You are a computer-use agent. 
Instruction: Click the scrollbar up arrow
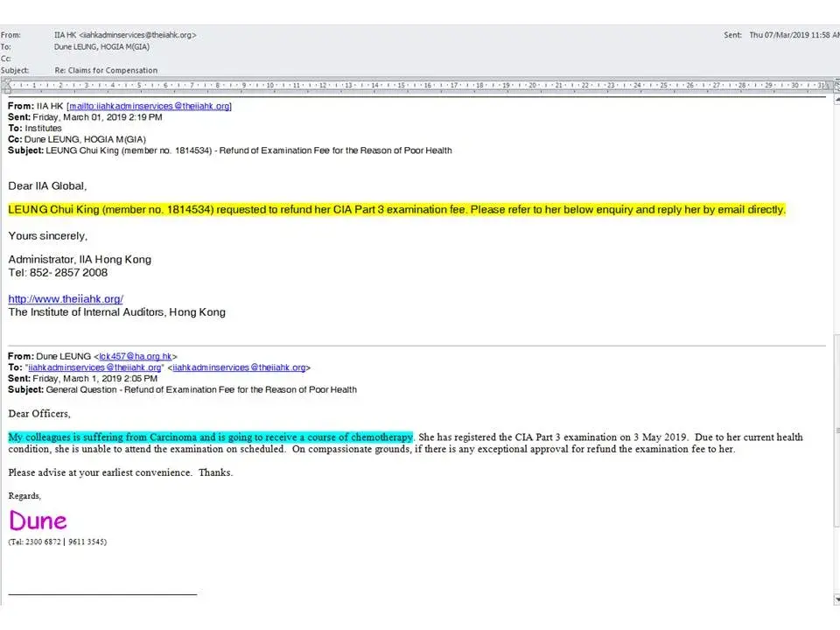[x=834, y=99]
